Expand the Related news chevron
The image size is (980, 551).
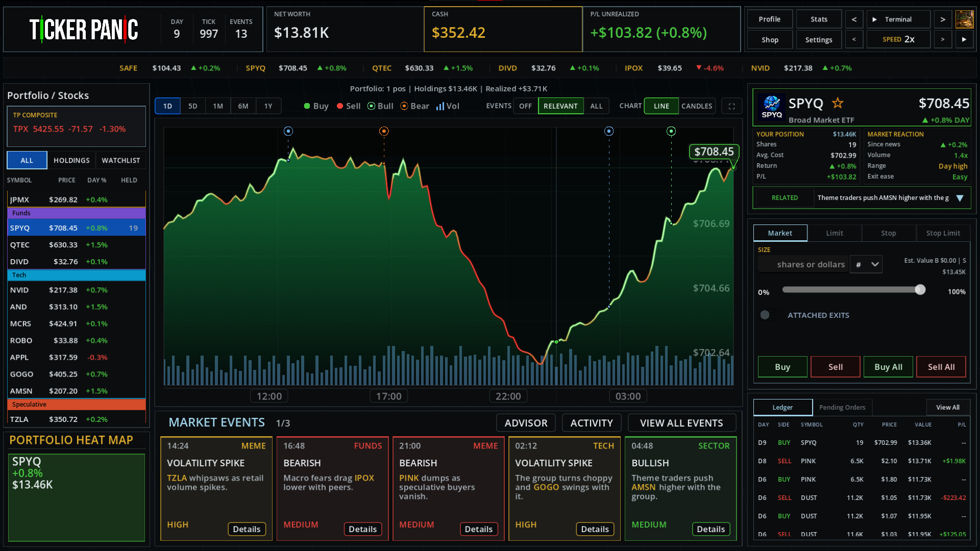click(x=960, y=198)
